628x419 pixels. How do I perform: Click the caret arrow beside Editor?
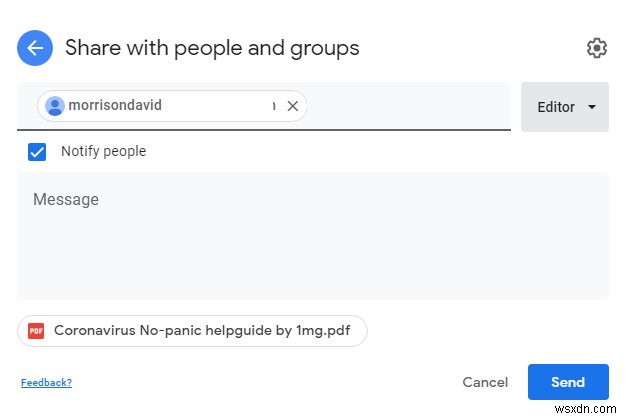click(x=592, y=107)
